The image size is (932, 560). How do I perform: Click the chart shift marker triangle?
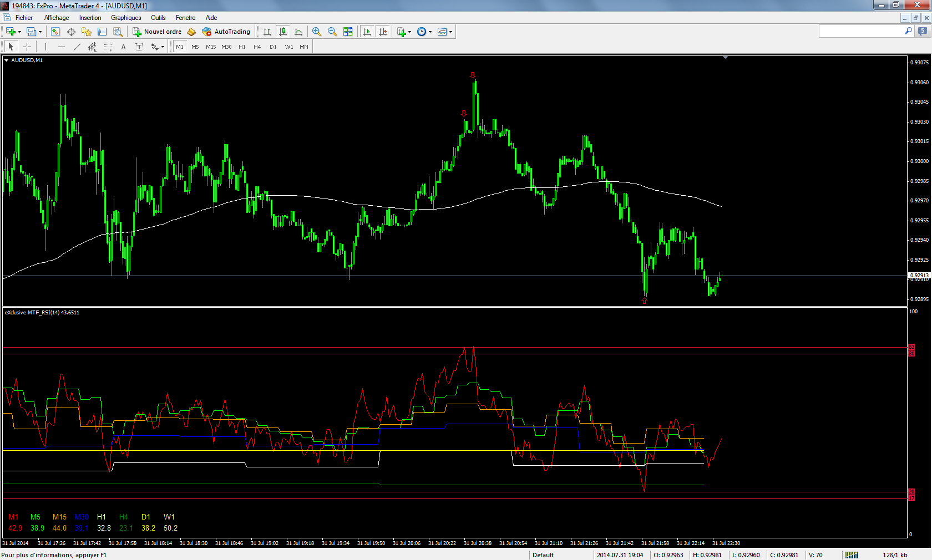(725, 57)
